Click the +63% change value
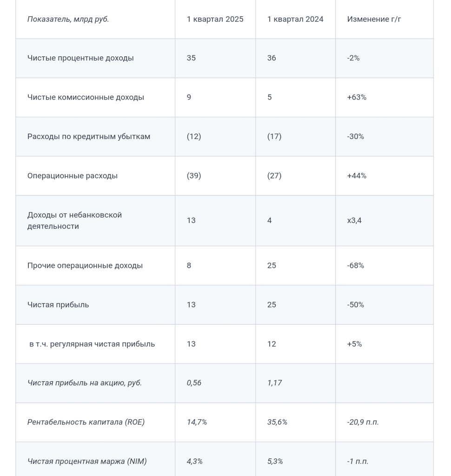The image size is (451, 476). pyautogui.click(x=357, y=97)
